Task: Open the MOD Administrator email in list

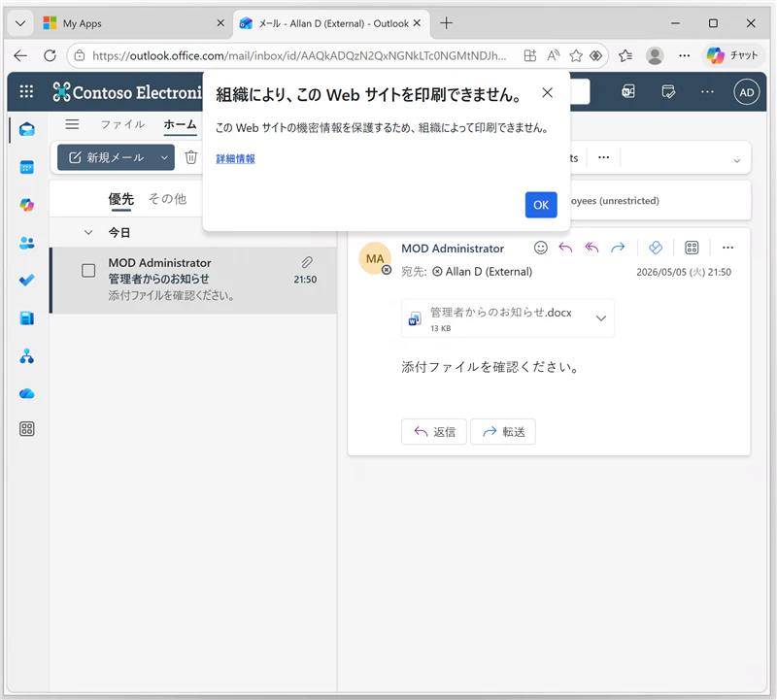Action: click(194, 280)
